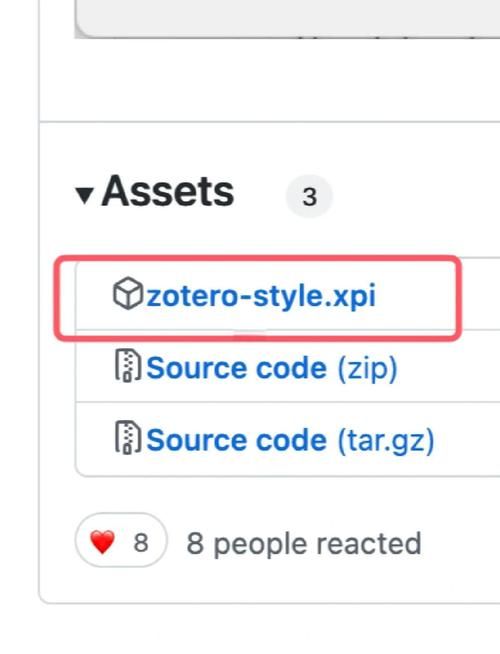
Task: Click the Assets section heading
Action: (168, 192)
